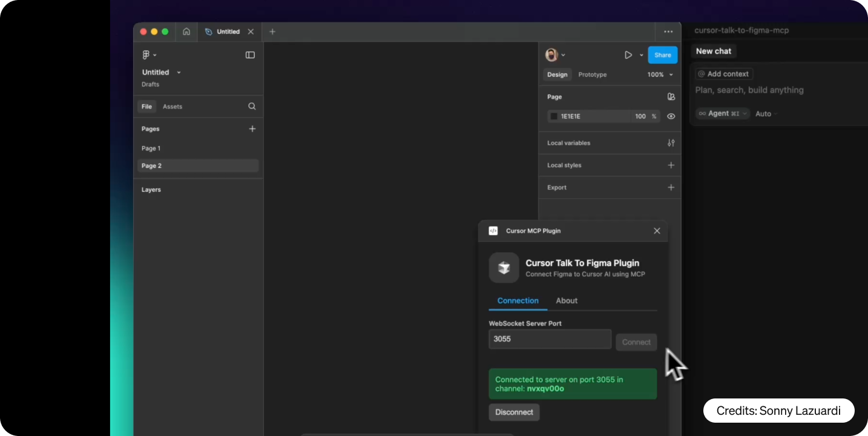Image resolution: width=868 pixels, height=436 pixels.
Task: Open the present options dropdown arrow
Action: (641, 55)
